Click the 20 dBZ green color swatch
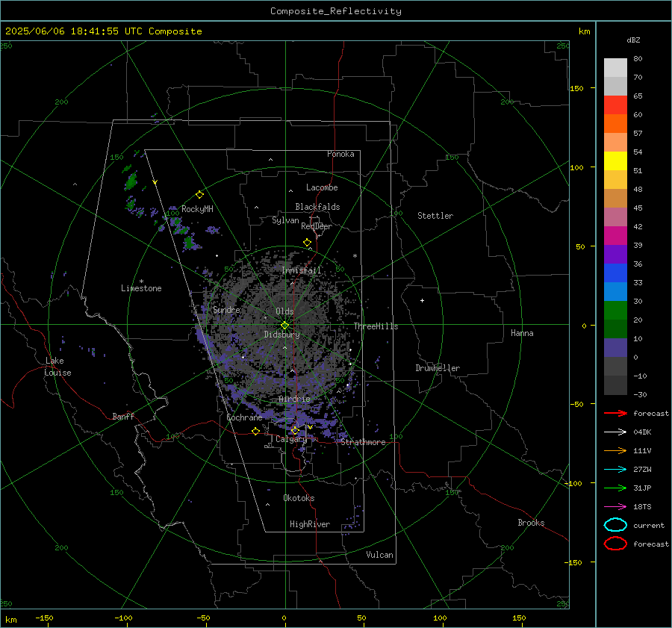 click(615, 310)
